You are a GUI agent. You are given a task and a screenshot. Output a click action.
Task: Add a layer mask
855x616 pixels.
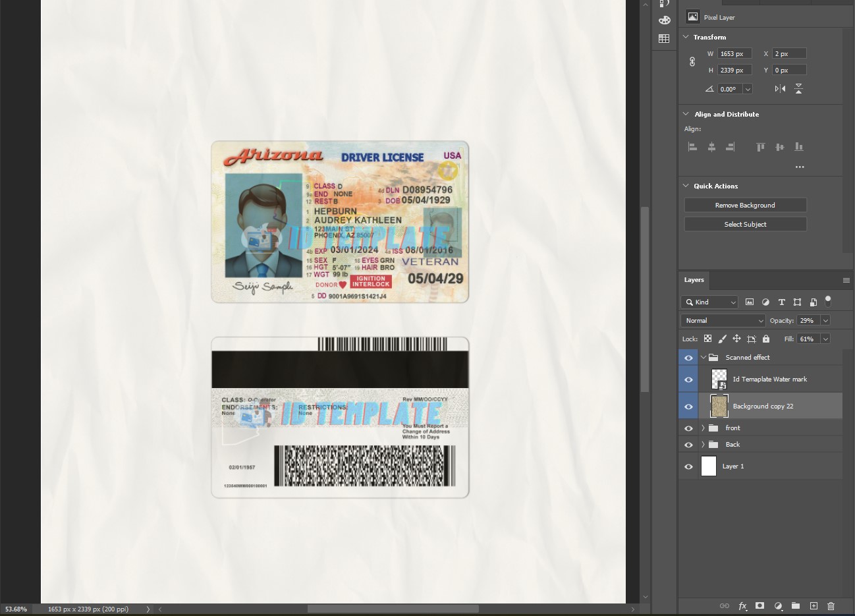[x=760, y=605]
